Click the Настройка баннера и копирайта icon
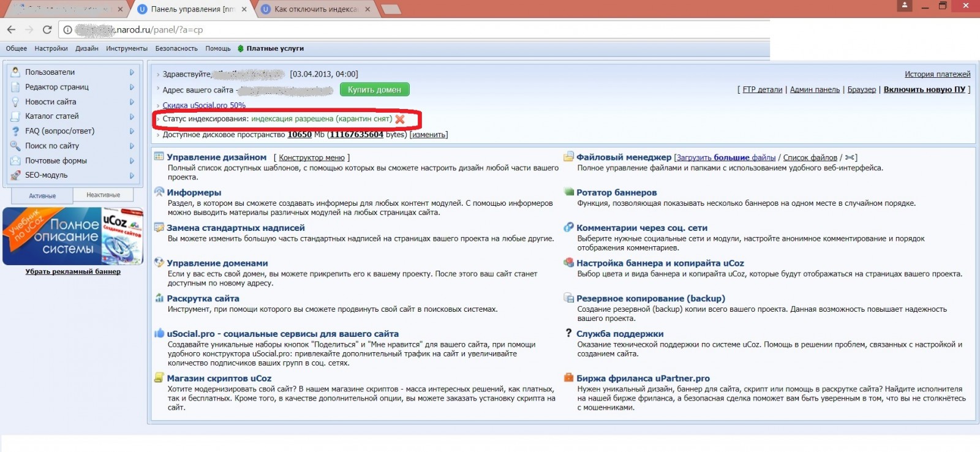980x452 pixels. pyautogui.click(x=569, y=263)
